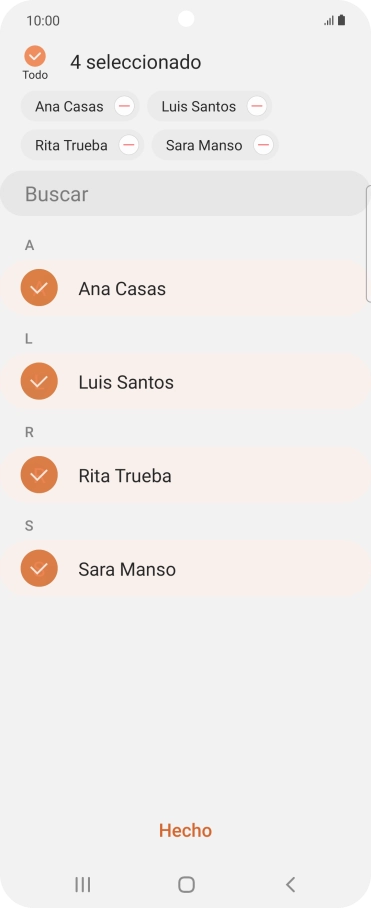Tap the Rita Trueba selected chip label
Image resolution: width=371 pixels, height=908 pixels.
71,145
